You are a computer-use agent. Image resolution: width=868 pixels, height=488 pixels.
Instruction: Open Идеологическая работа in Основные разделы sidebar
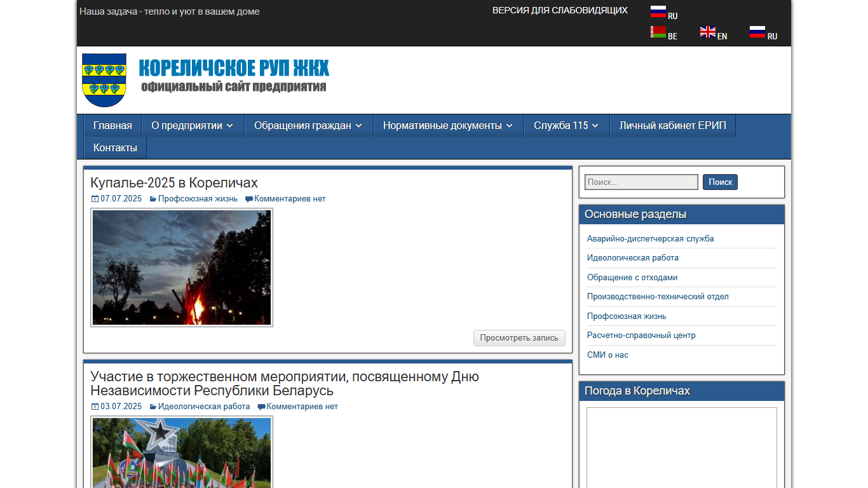[x=633, y=258]
